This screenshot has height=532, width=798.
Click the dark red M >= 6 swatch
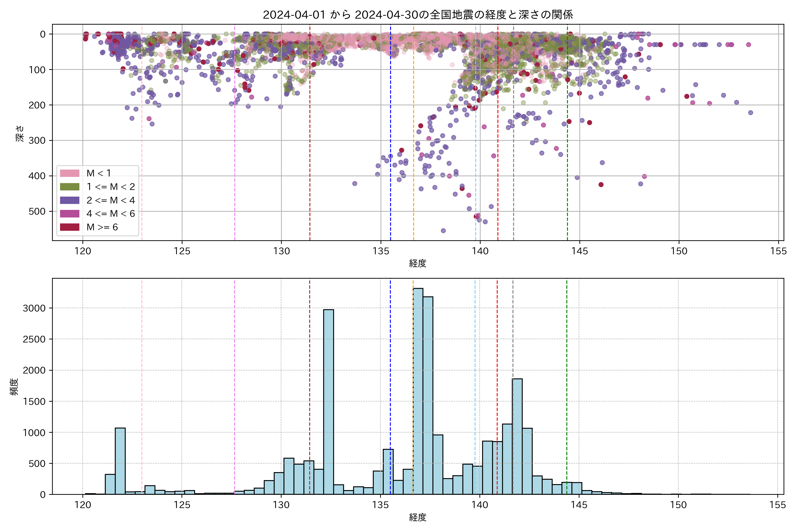point(70,227)
